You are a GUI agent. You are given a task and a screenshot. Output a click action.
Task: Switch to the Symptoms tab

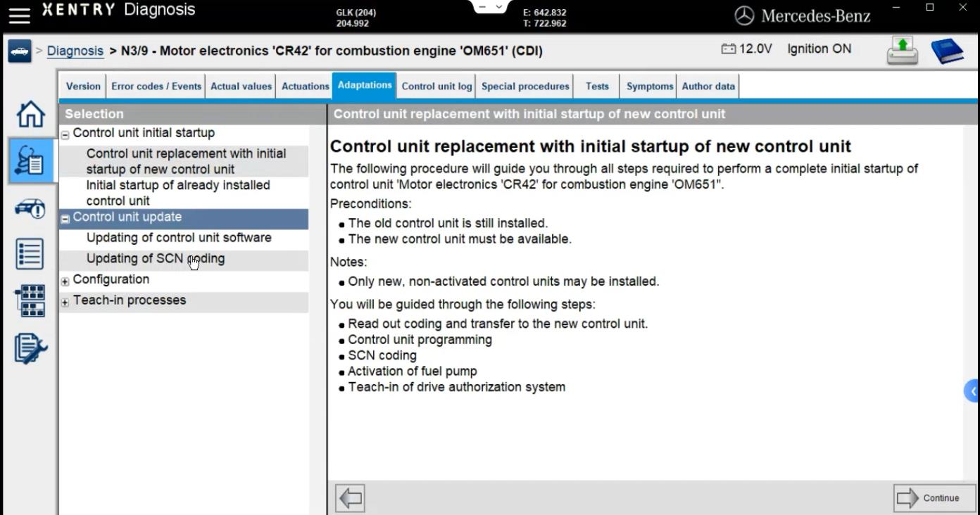coord(649,87)
